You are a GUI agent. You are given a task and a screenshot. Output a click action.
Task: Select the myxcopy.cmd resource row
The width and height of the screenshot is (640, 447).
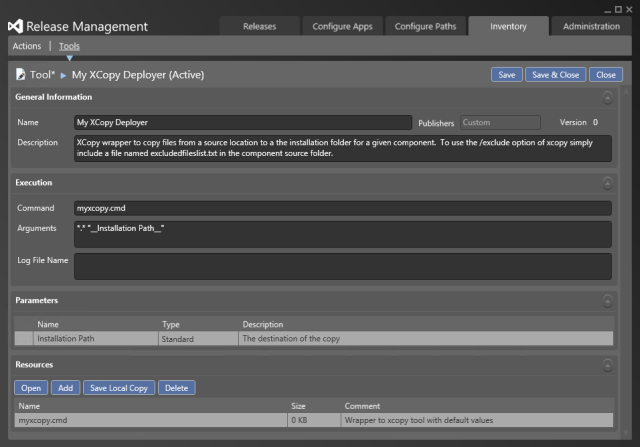point(313,420)
